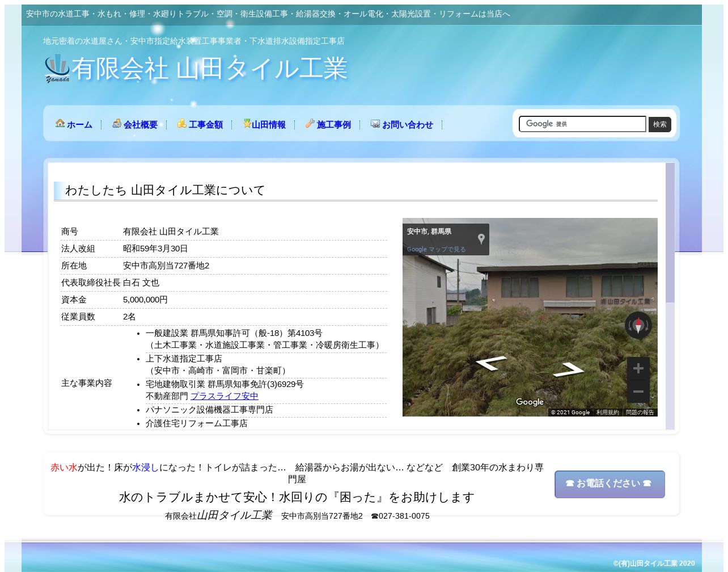Click the パナソニック設備機器工事専門店 list item
The image size is (728, 572).
coord(209,410)
